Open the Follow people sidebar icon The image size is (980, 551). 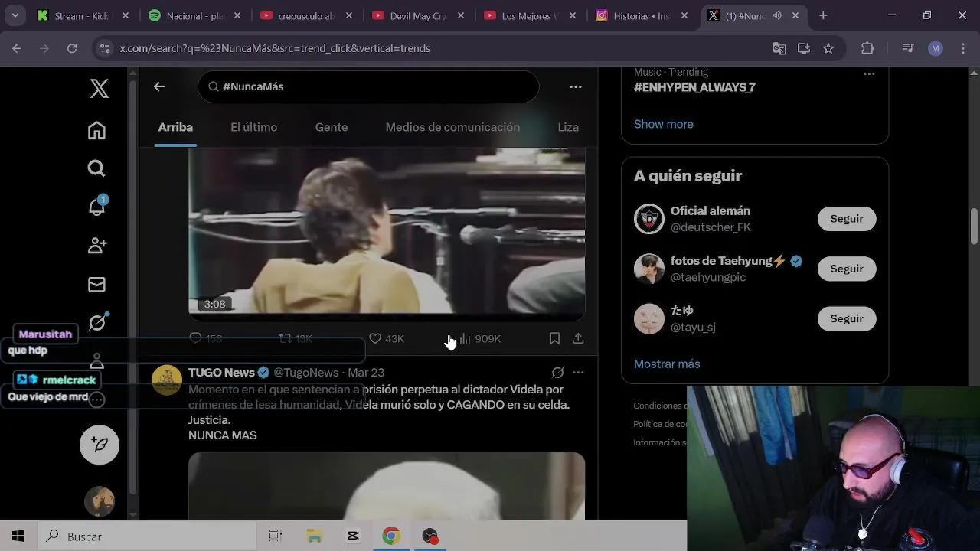96,246
